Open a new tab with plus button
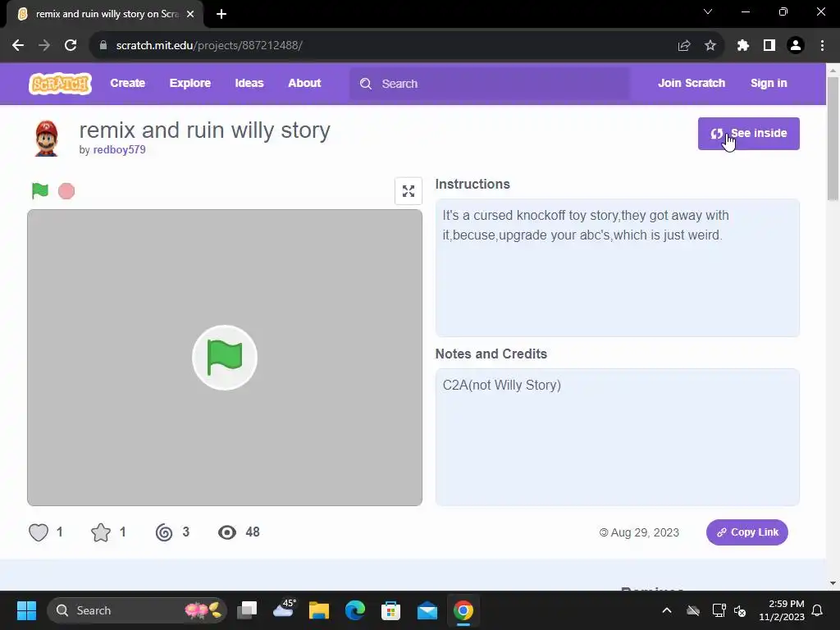This screenshot has width=840, height=630. click(221, 14)
